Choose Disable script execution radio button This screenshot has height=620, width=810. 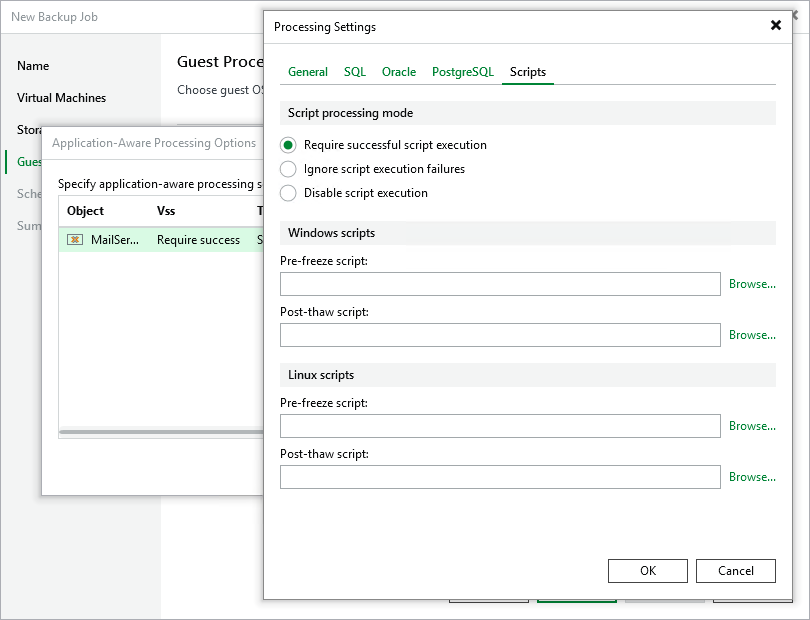[x=289, y=193]
